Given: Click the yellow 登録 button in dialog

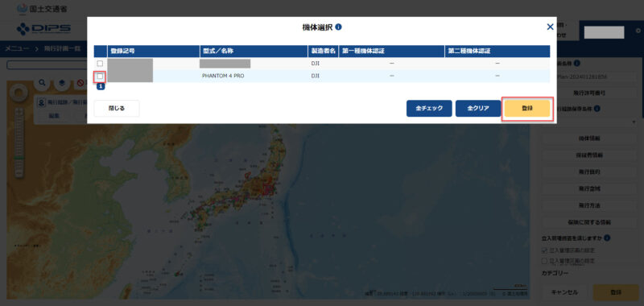Looking at the screenshot, I should point(527,109).
